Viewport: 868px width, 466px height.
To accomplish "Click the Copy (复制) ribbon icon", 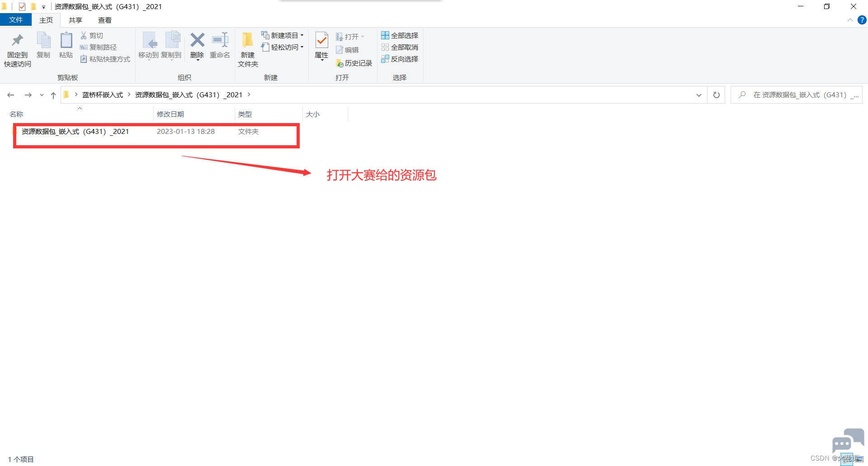I will (43, 40).
